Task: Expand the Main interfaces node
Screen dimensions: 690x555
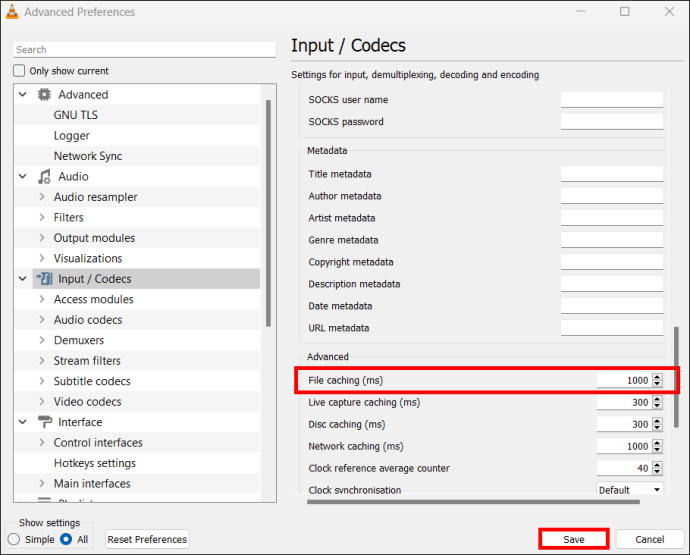Action: (42, 483)
